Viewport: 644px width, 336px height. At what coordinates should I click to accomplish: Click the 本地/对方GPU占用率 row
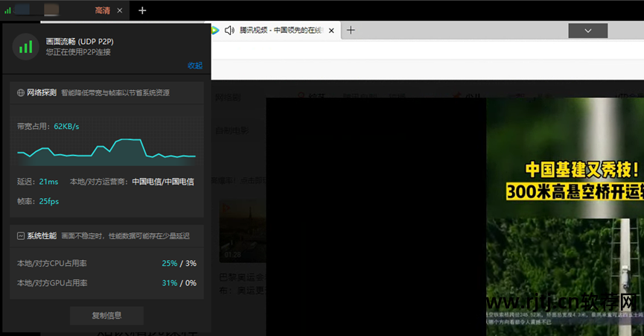(106, 283)
